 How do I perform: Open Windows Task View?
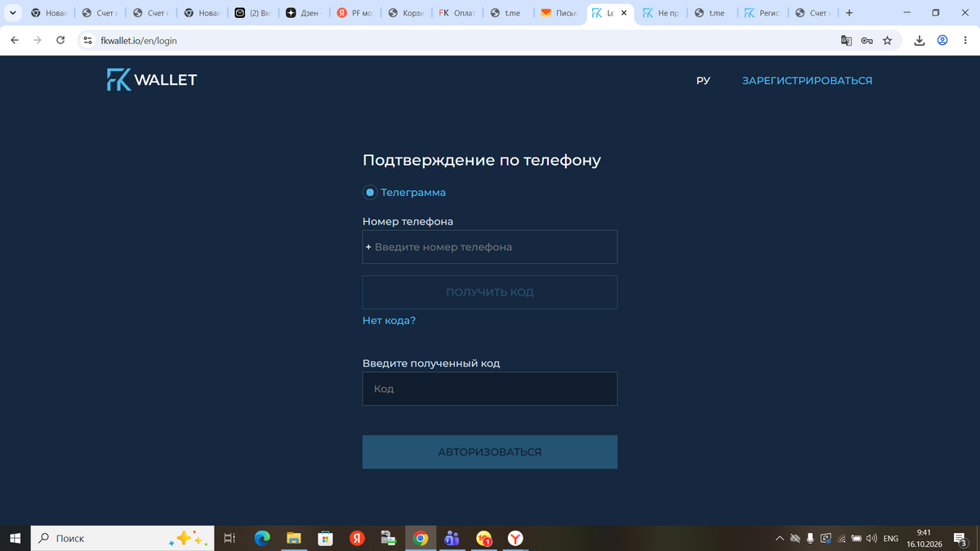[229, 538]
